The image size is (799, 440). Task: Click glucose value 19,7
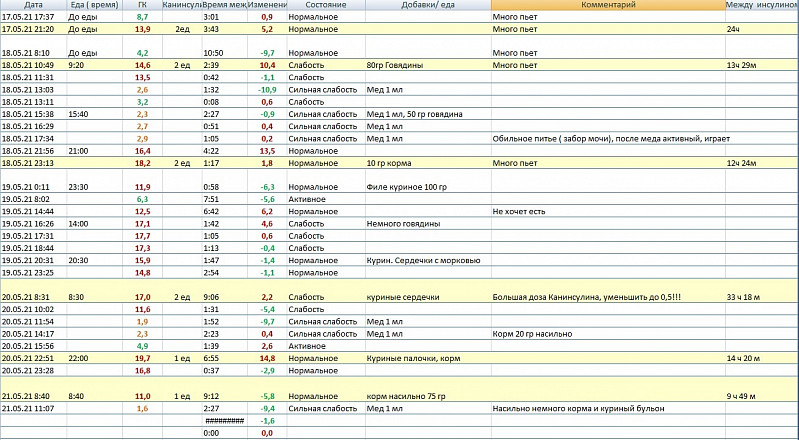(143, 358)
